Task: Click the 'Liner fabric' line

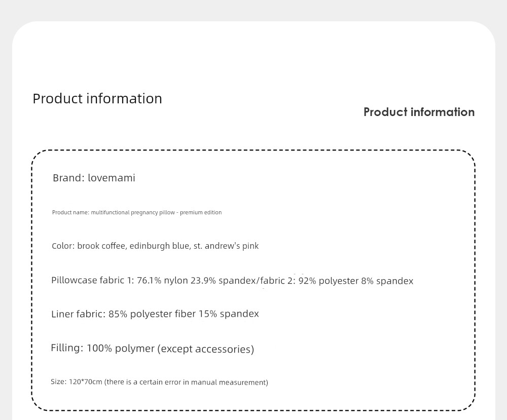Action: pyautogui.click(x=155, y=314)
